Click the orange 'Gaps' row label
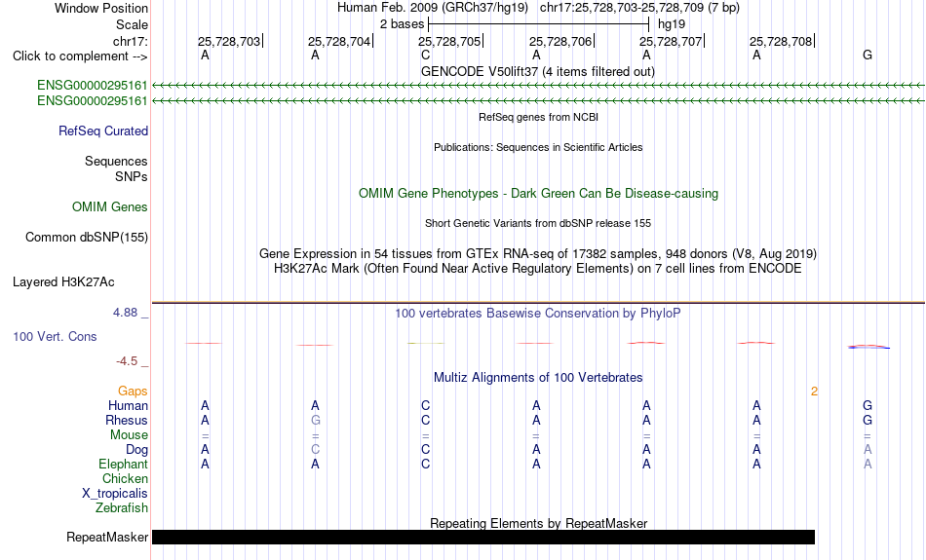926x560 pixels. click(x=133, y=392)
